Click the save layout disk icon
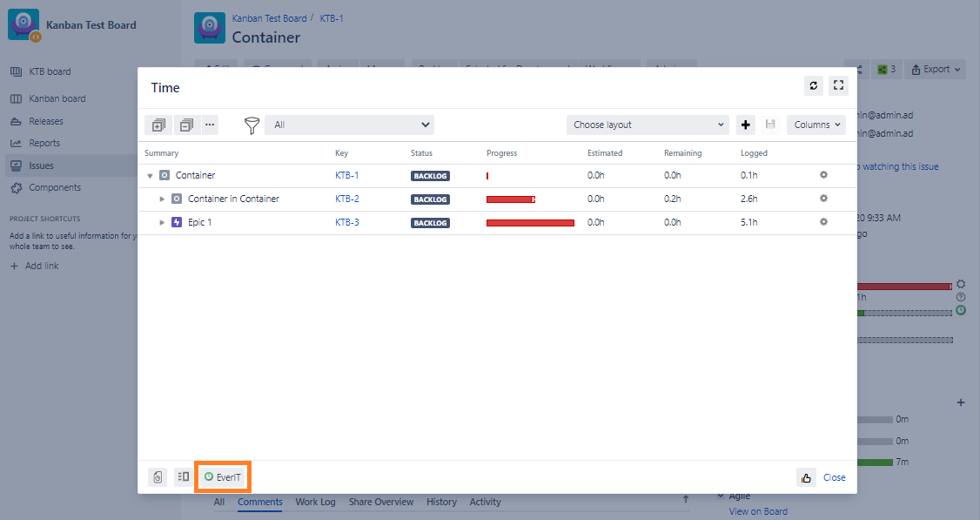Screen dimensions: 980x520 tap(770, 125)
